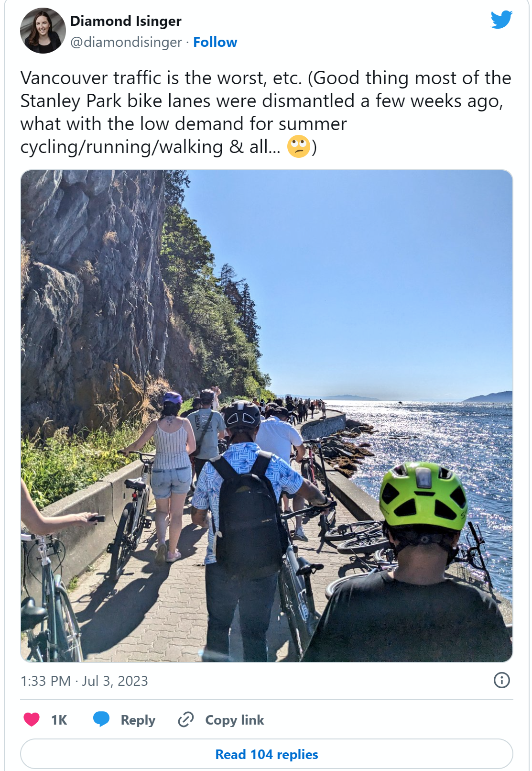Screen dimensions: 532x771
Task: Click the @diamondisinger handle
Action: [126, 42]
